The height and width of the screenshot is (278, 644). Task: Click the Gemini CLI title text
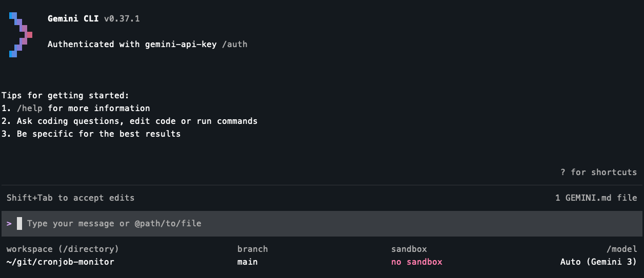[73, 18]
